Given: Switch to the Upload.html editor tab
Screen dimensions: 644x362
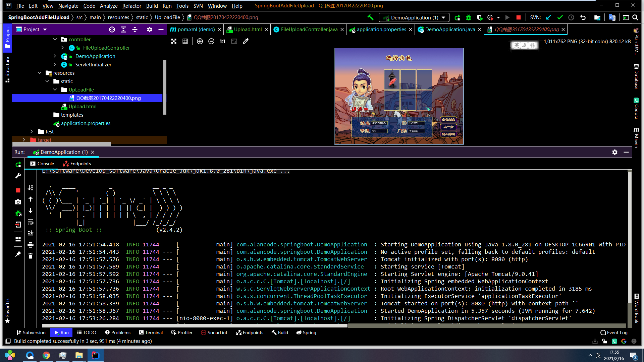Looking at the screenshot, I should tap(248, 29).
